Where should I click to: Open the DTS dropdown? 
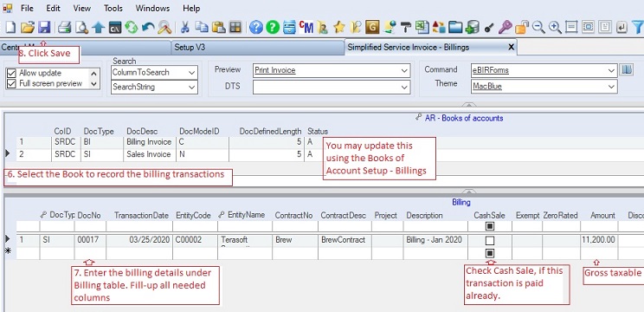point(404,87)
